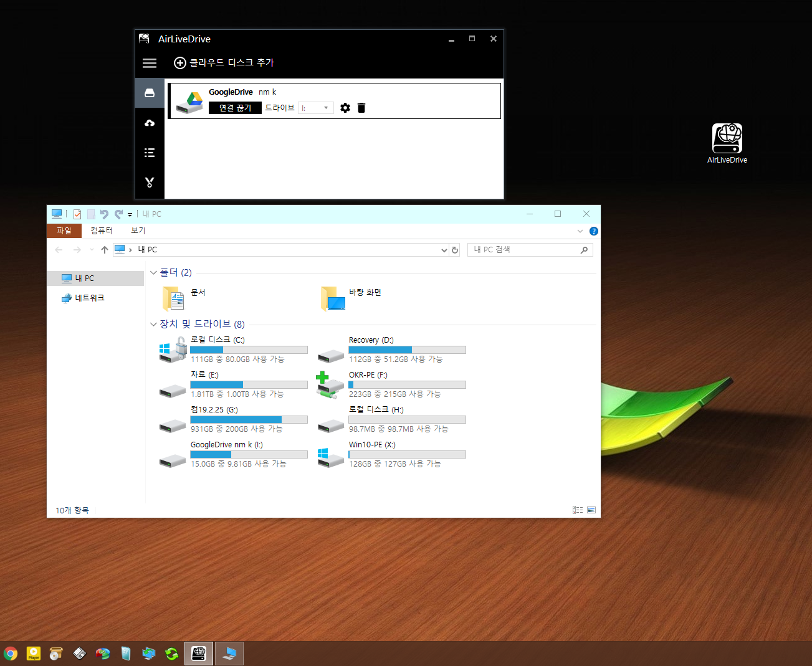Select Recovery (D:) drive
The width and height of the screenshot is (812, 666).
click(392, 350)
